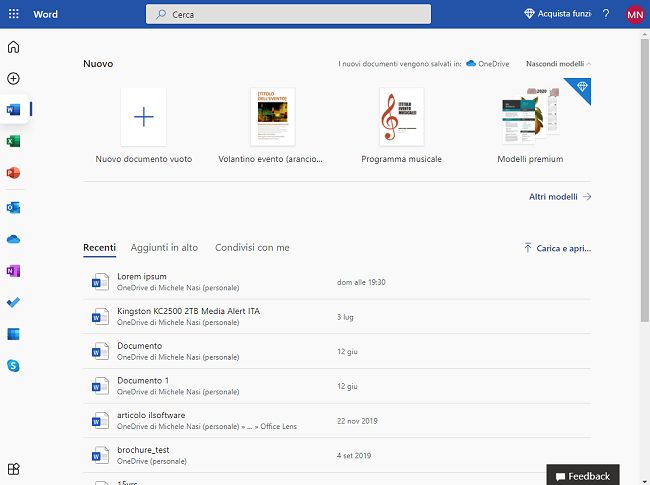Open the Documento file dated 12 giu

click(x=139, y=346)
